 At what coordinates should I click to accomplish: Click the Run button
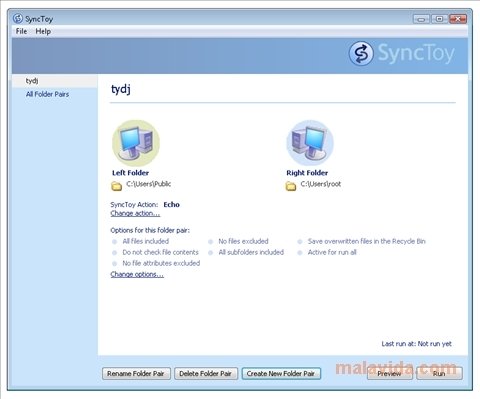tap(439, 374)
